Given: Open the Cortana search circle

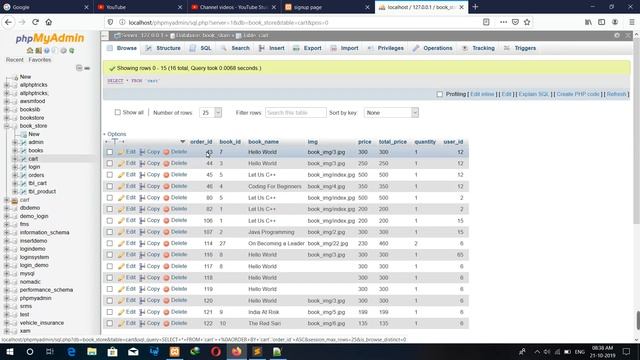Looking at the screenshot, I should coord(30,351).
